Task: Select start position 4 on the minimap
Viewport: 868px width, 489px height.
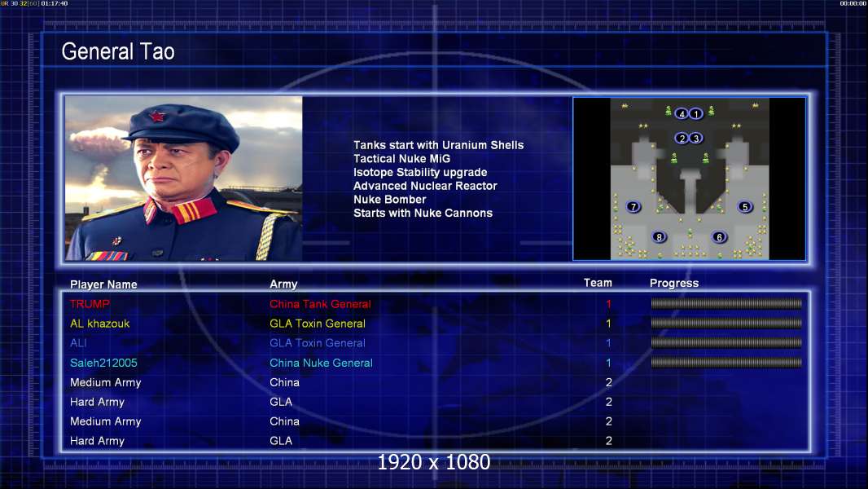Action: point(682,113)
